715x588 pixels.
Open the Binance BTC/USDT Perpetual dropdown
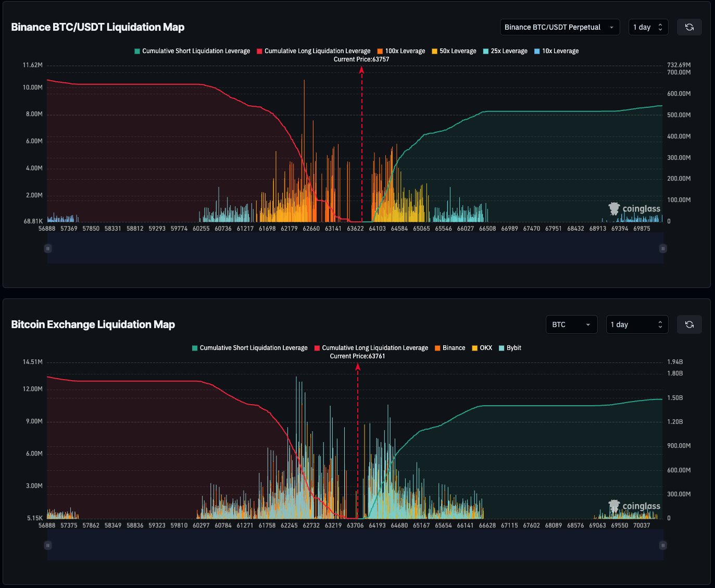coord(559,27)
